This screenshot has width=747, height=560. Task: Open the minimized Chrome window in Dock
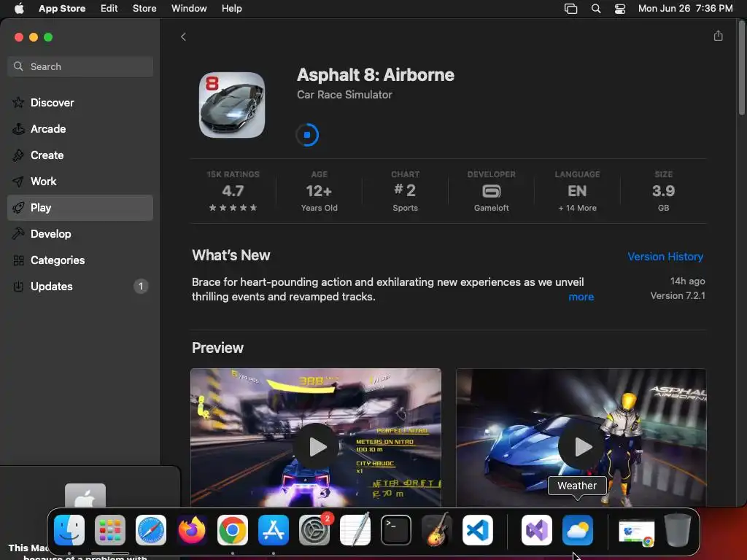[636, 532]
